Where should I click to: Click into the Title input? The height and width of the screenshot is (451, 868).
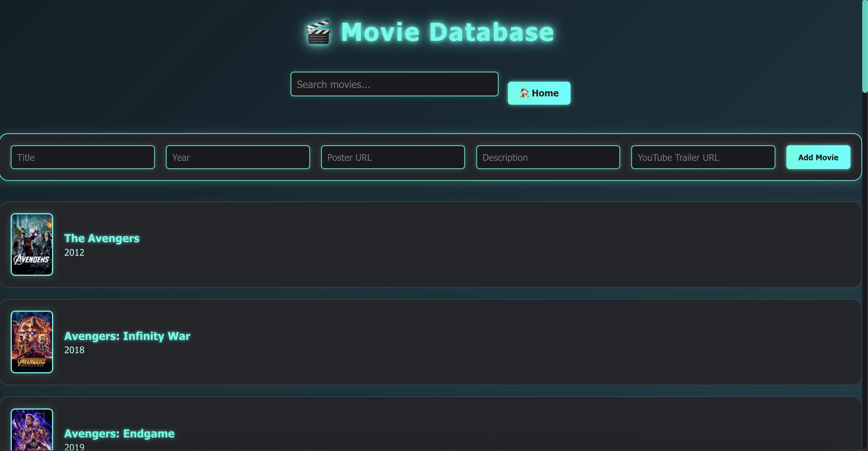pyautogui.click(x=82, y=157)
